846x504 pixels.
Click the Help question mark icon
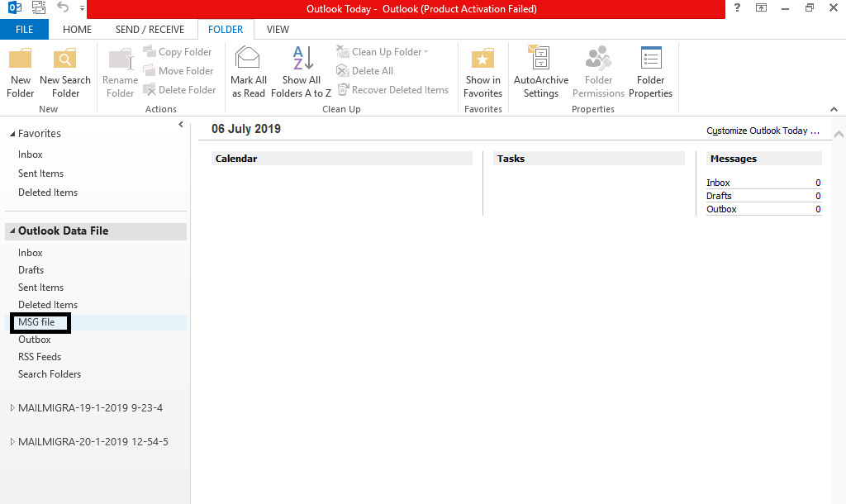(737, 7)
